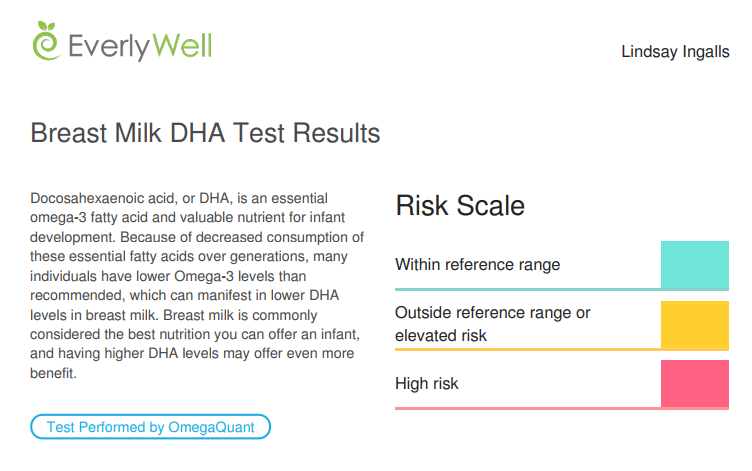This screenshot has width=752, height=471.
Task: Click the Breast Milk DHA Test Results title
Action: point(205,133)
